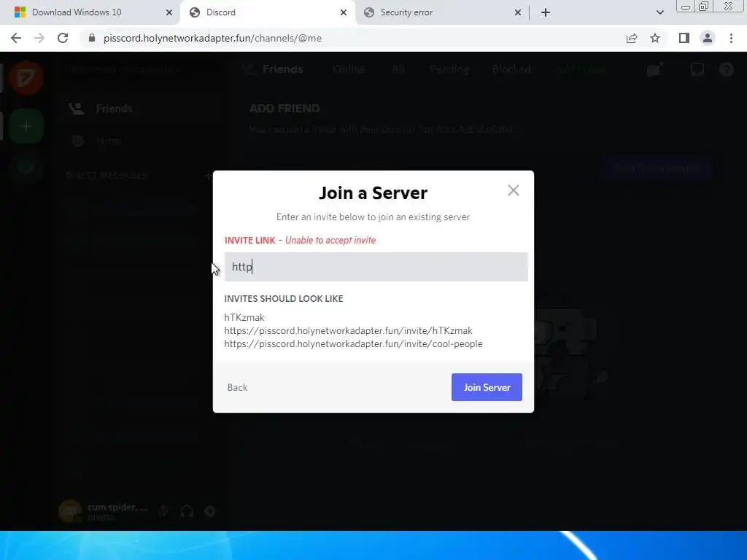
Task: Go forward in browser history
Action: click(39, 38)
